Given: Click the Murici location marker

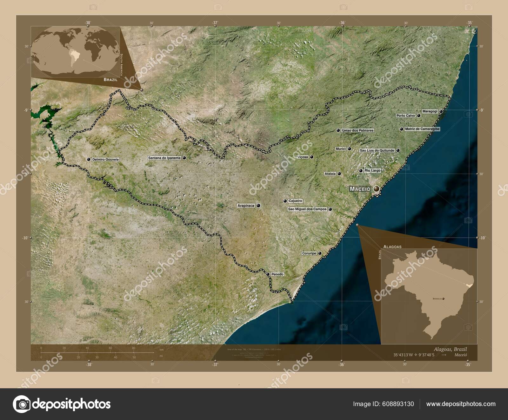Looking at the screenshot, I should pyautogui.click(x=349, y=149).
